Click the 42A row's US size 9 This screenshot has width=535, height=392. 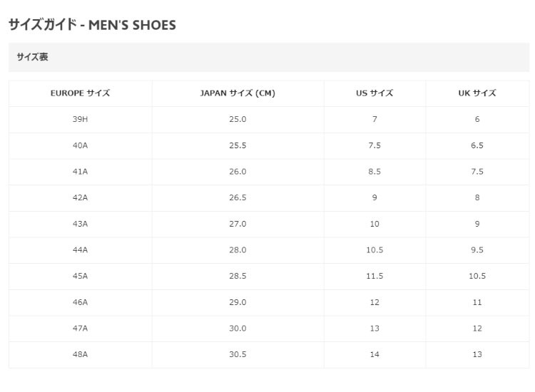374,197
